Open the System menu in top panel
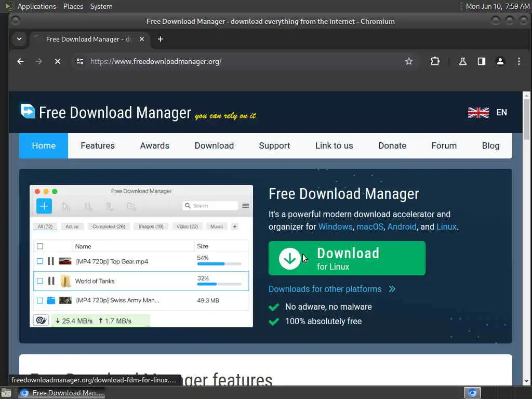The height and width of the screenshot is (399, 532). point(101,6)
